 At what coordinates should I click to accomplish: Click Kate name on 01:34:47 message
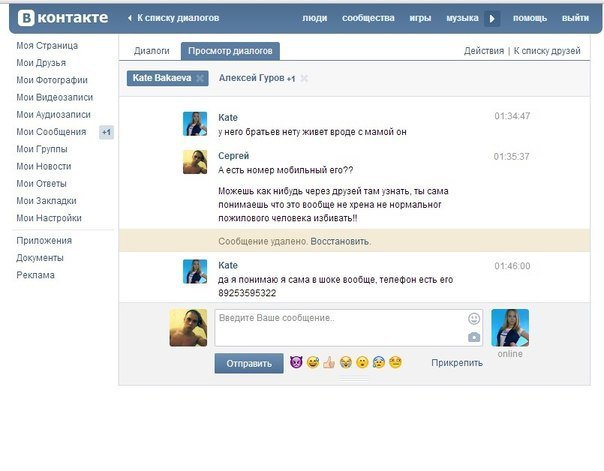(228, 117)
